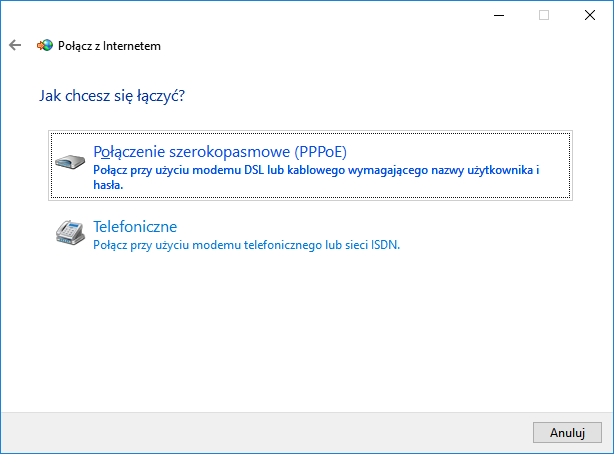Click the back arrow in the wizard header
The height and width of the screenshot is (454, 614).
pyautogui.click(x=15, y=45)
